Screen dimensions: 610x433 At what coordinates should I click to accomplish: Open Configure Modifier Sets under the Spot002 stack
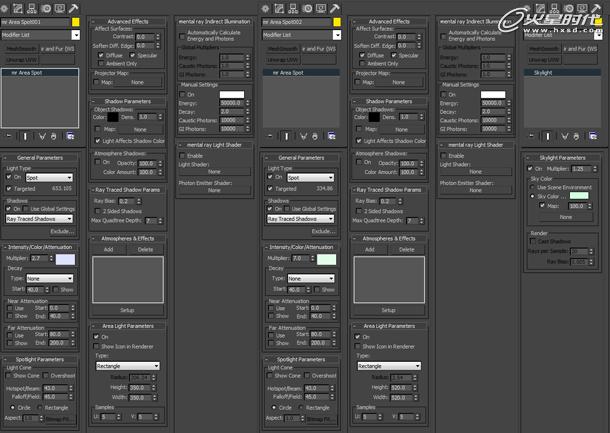pos(332,136)
